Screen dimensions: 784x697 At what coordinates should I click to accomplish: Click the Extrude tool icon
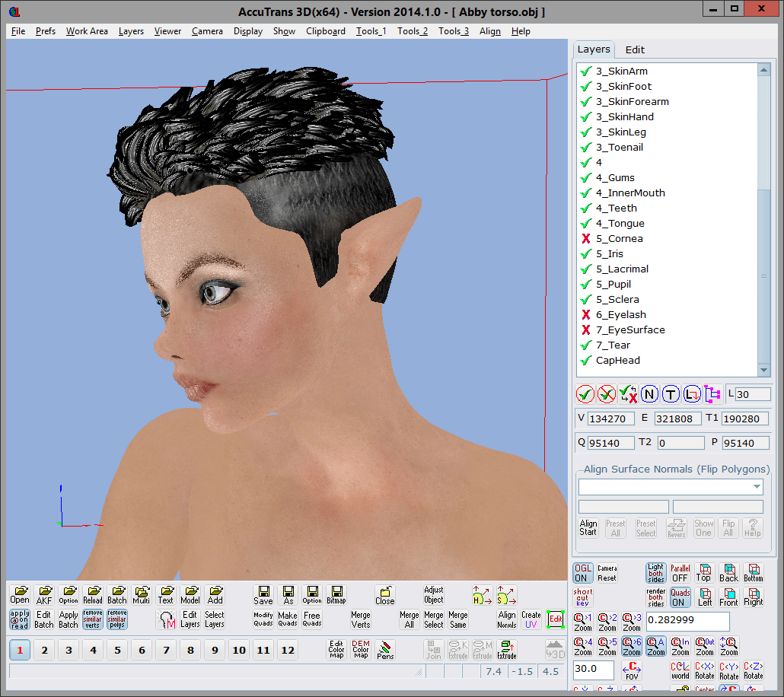(506, 649)
